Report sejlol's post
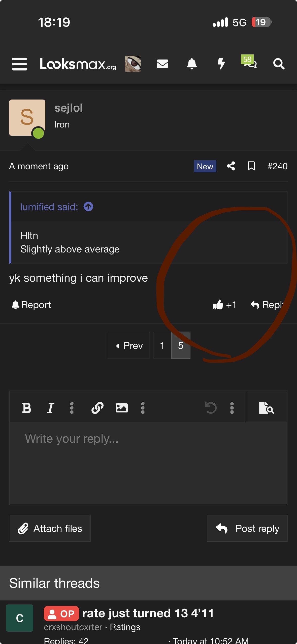 [31, 305]
